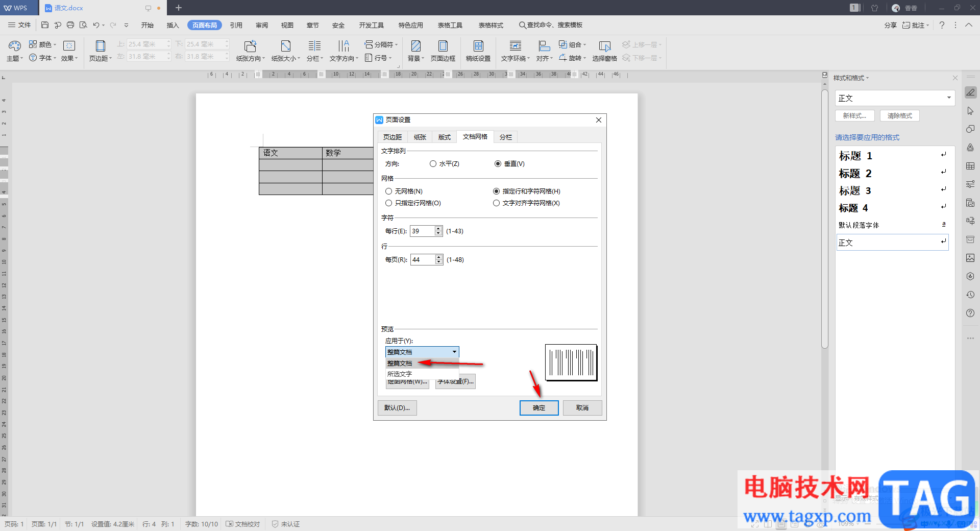980x531 pixels.
Task: Open the 插入 ribbon tab
Action: click(173, 25)
